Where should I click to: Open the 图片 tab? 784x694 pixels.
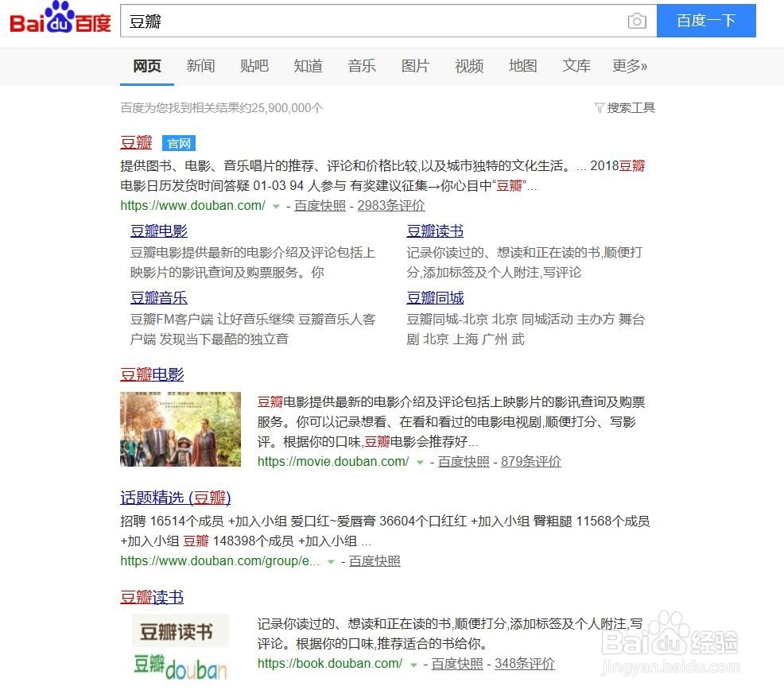pos(415,66)
